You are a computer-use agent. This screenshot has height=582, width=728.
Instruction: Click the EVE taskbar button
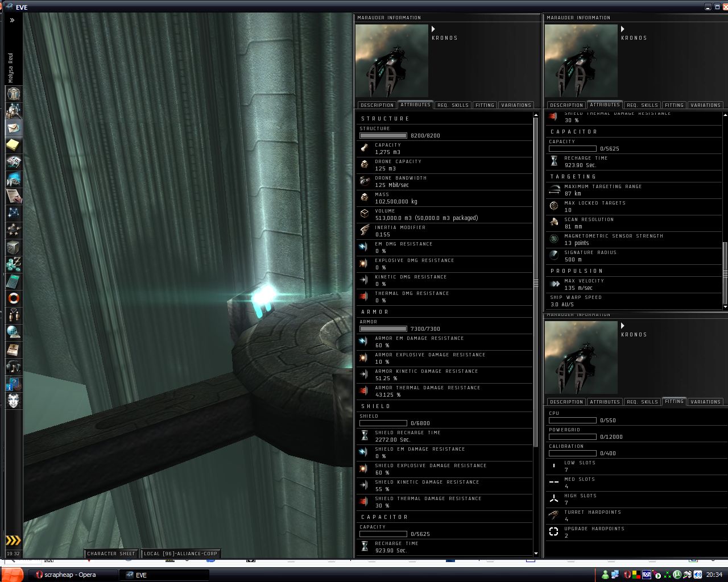pyautogui.click(x=164, y=575)
